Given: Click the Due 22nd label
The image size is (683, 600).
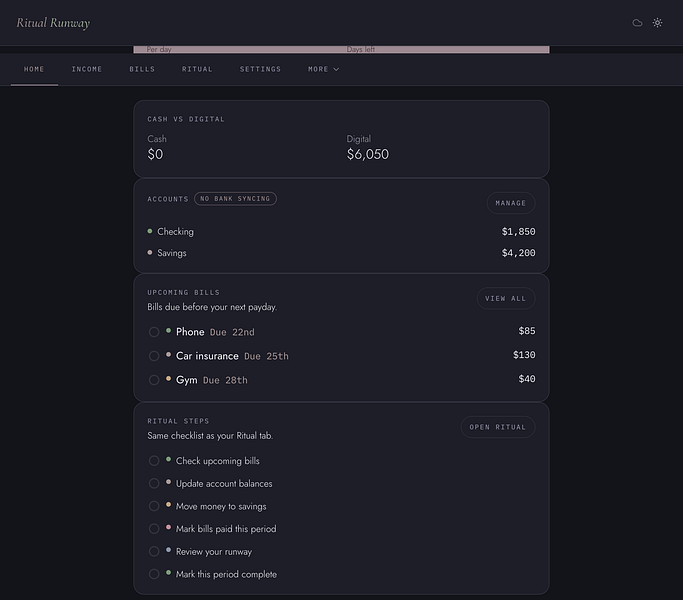Looking at the screenshot, I should (232, 332).
